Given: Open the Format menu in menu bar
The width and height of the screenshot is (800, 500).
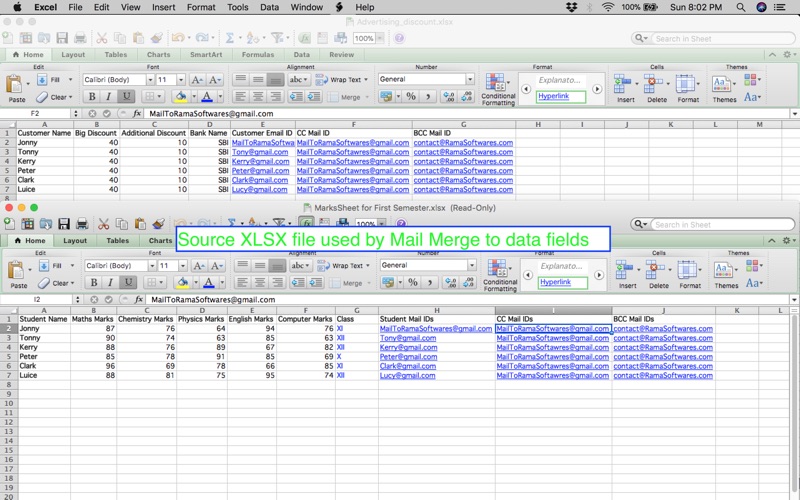Looking at the screenshot, I should [201, 7].
